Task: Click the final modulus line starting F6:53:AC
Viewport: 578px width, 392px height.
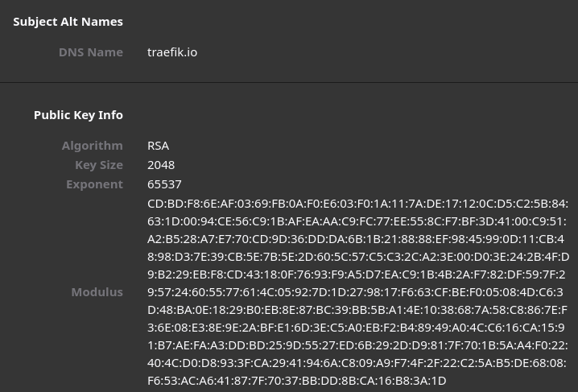Action: point(297,381)
